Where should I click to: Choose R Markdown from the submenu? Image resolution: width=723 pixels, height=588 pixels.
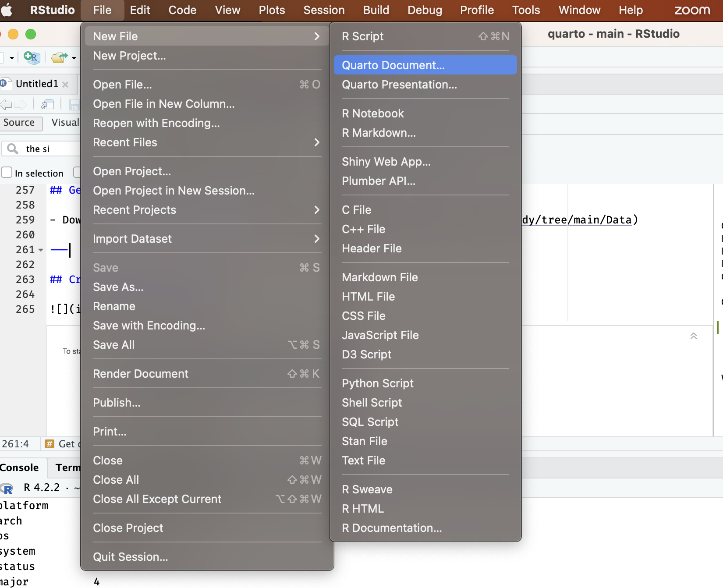379,133
